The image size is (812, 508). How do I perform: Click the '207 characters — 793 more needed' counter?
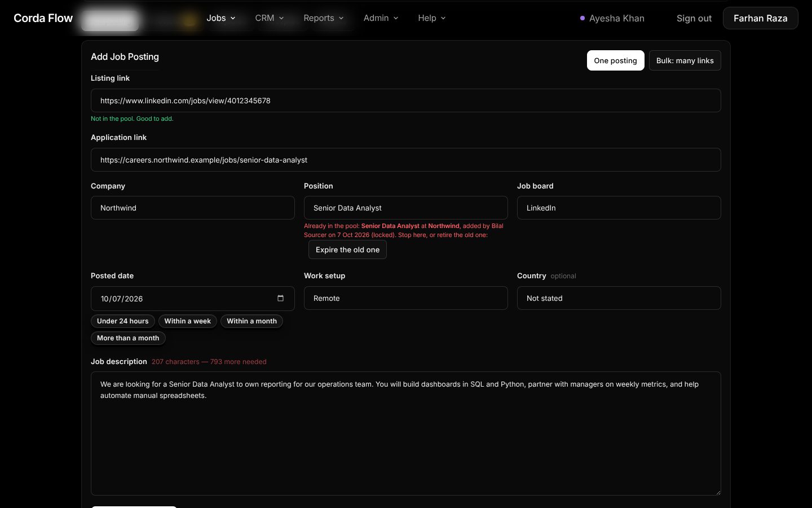click(x=209, y=362)
